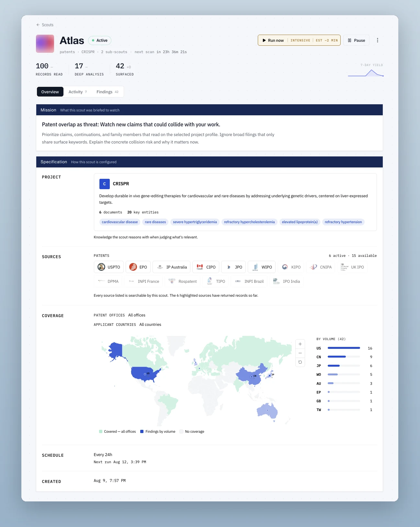Viewport: 420px width, 527px height.
Task: Click the DPMA source icon
Action: pos(101,281)
